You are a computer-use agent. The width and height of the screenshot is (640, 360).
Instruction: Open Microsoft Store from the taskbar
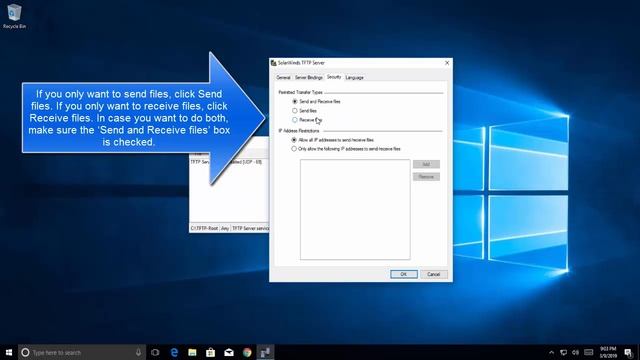pyautogui.click(x=211, y=352)
